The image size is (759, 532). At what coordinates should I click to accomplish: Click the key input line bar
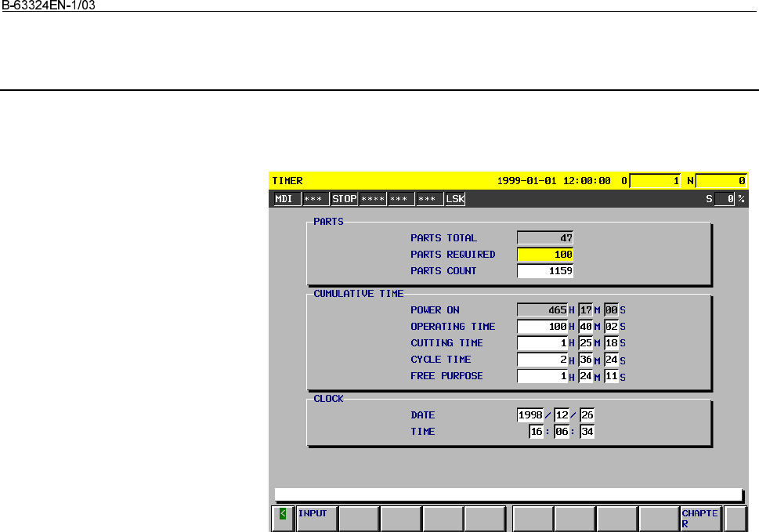[x=508, y=494]
